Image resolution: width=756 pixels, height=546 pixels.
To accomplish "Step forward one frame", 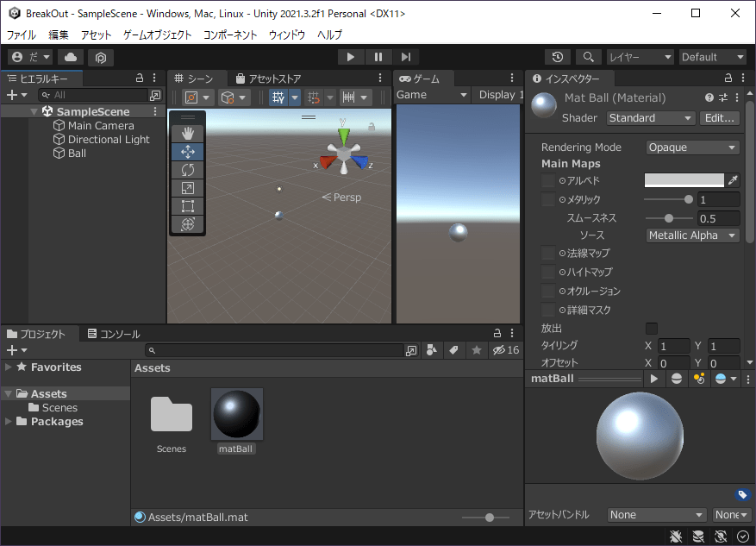I will (406, 58).
